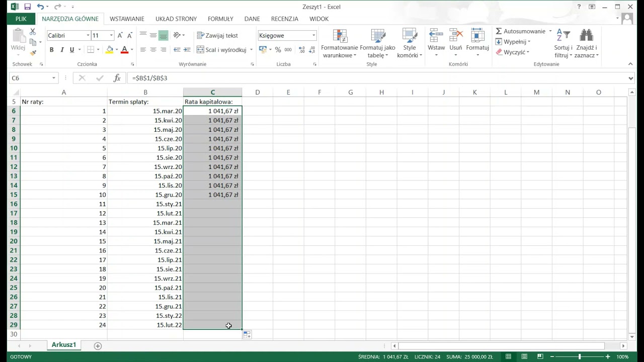Click the Formatuj cells icon
Viewport: 644px width, 362px height.
tap(477, 42)
